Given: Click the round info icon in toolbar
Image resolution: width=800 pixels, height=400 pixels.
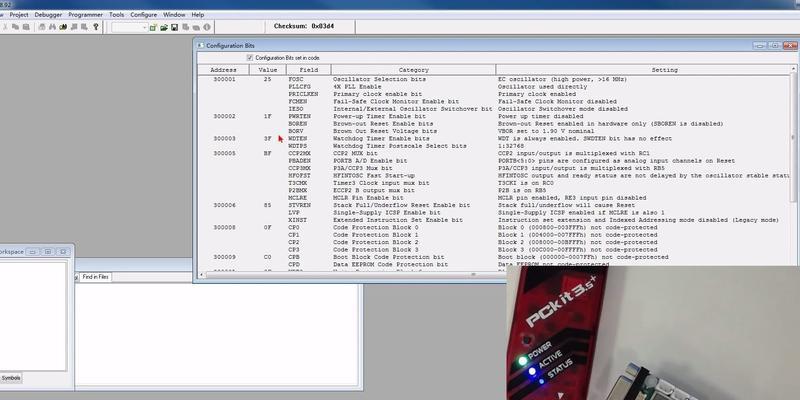Looking at the screenshot, I should [207, 27].
